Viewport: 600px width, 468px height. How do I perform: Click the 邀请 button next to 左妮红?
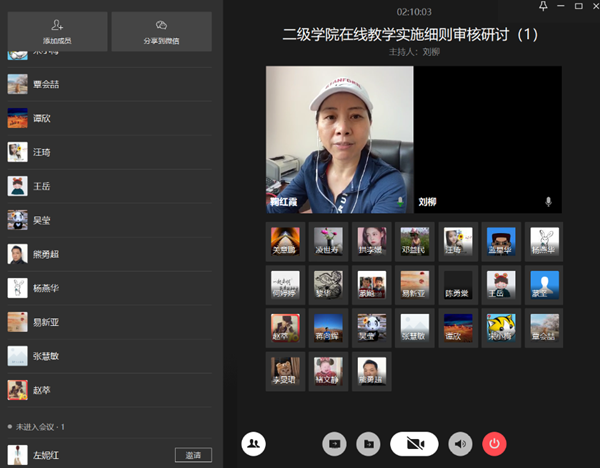(193, 455)
